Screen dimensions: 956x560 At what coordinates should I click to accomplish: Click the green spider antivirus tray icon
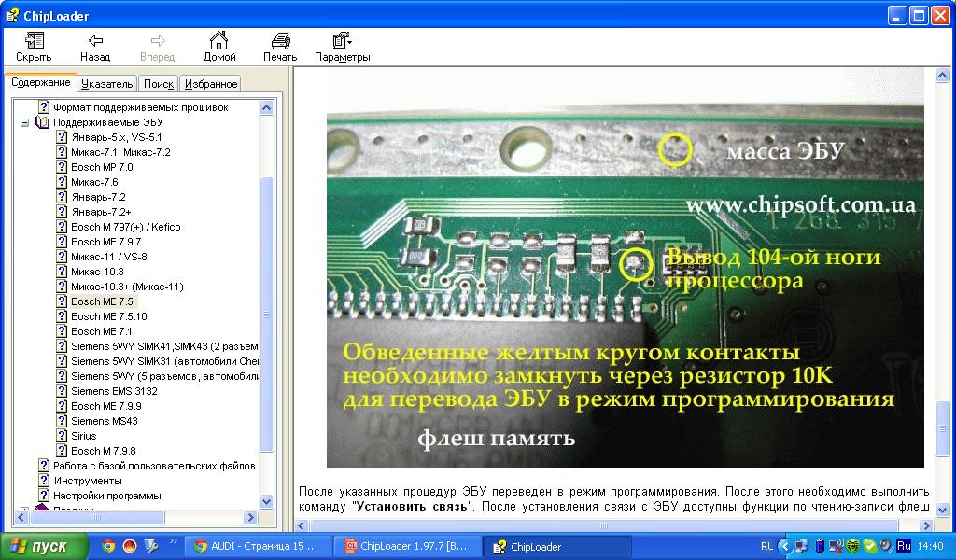(853, 546)
